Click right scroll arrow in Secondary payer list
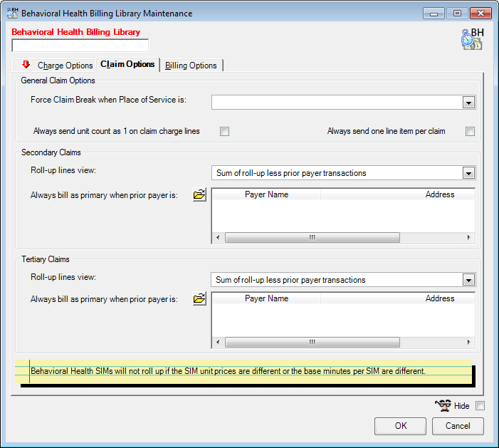The image size is (499, 448). pyautogui.click(x=469, y=237)
